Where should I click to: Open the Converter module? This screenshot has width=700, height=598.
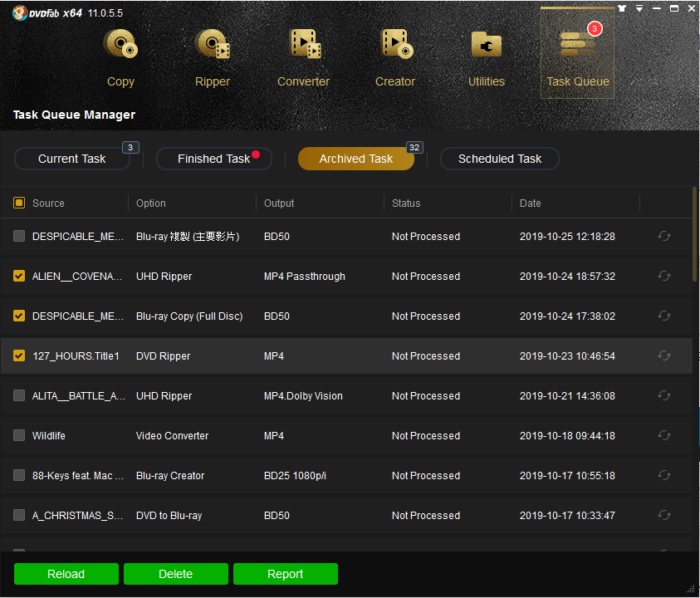coord(304,58)
